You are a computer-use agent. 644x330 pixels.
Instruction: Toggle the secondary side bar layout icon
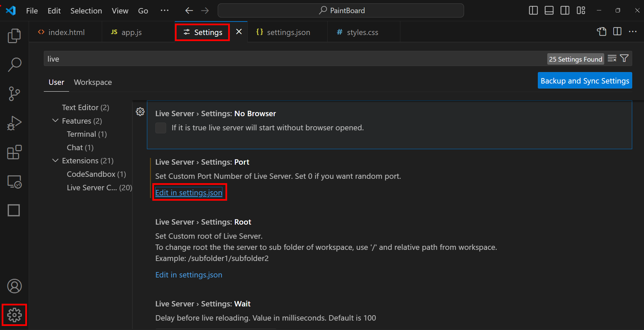[565, 10]
